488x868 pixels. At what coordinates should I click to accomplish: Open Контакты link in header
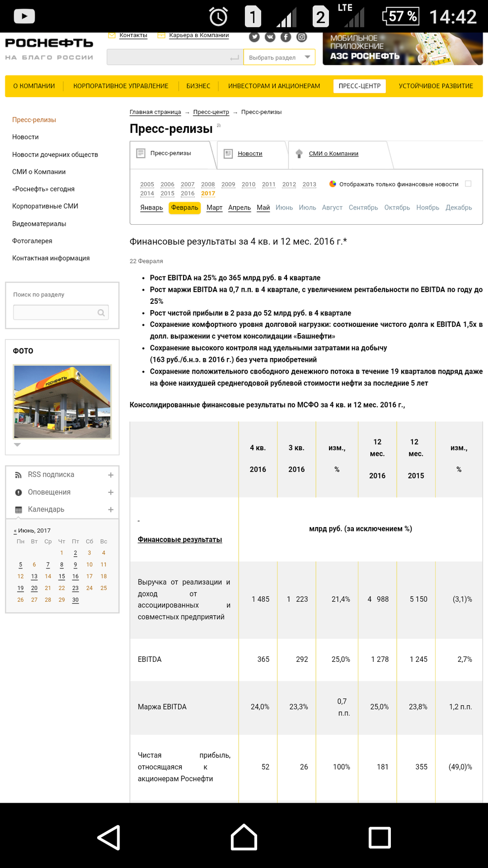pos(133,35)
